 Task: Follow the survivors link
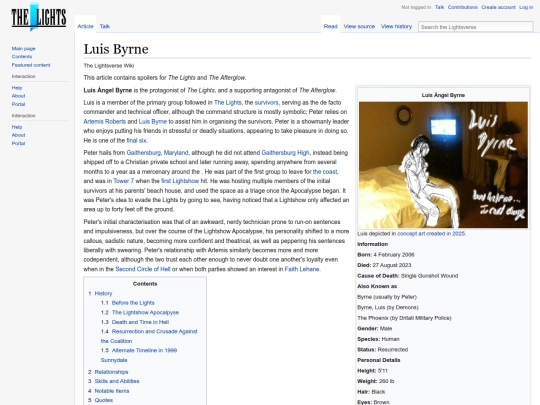click(x=266, y=103)
